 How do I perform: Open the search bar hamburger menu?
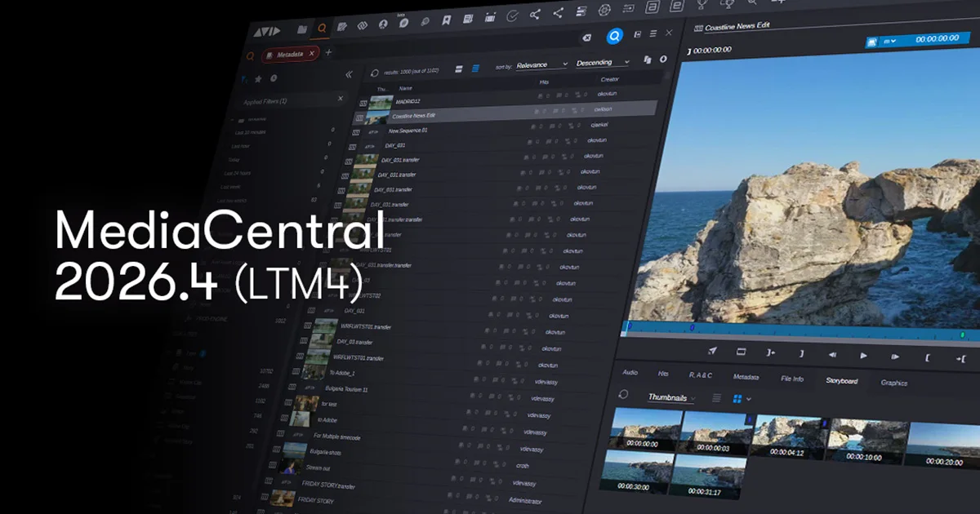click(653, 34)
